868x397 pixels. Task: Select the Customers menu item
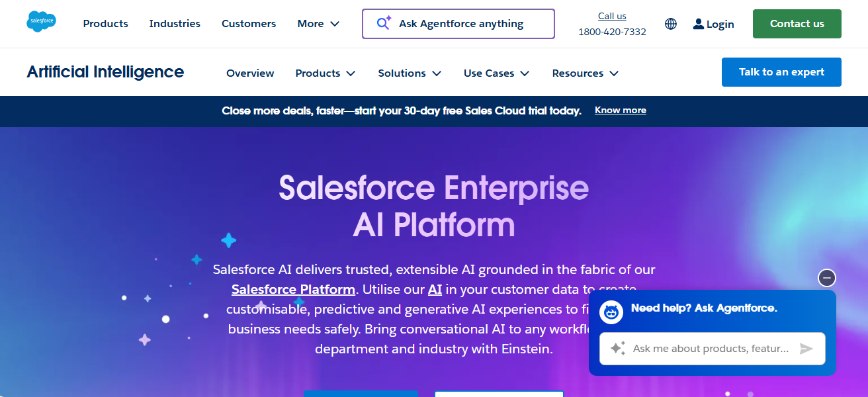point(249,23)
